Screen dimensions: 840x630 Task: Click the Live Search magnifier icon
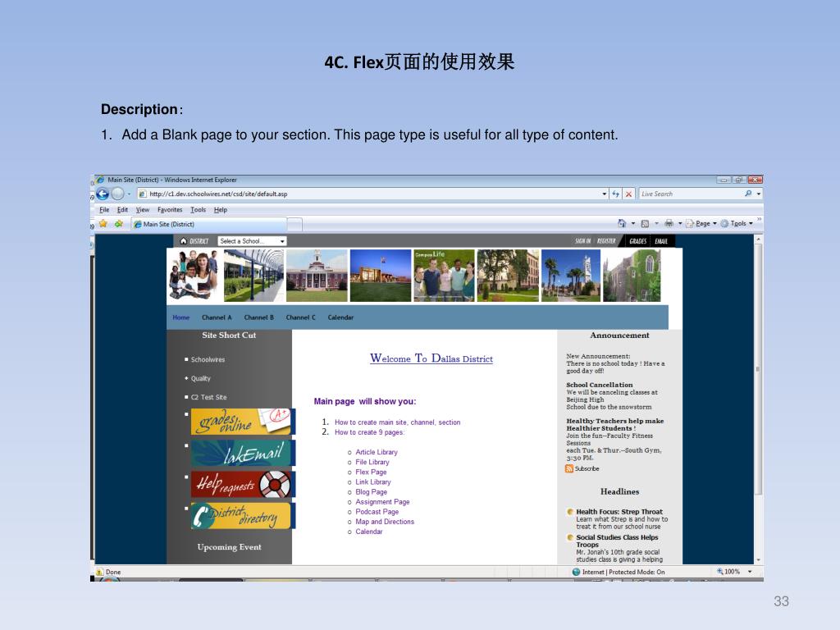[748, 194]
